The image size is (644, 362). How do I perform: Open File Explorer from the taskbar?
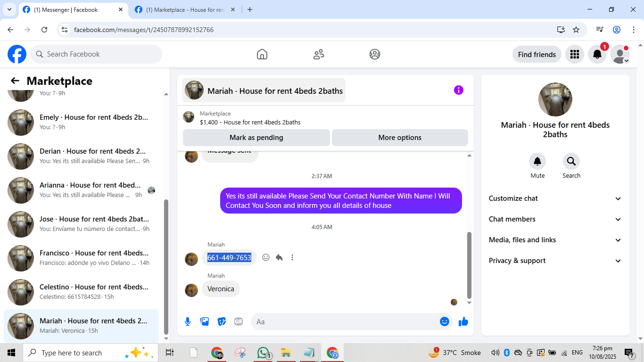[286, 353]
